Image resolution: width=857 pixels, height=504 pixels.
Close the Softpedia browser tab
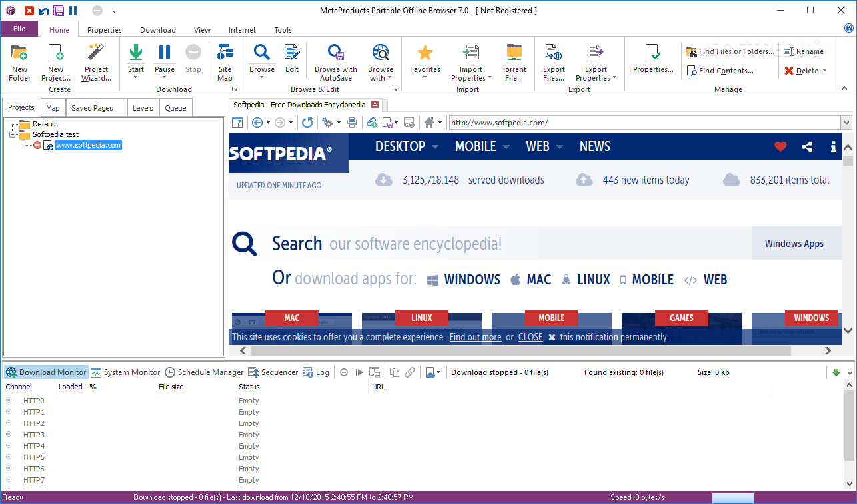tap(375, 105)
